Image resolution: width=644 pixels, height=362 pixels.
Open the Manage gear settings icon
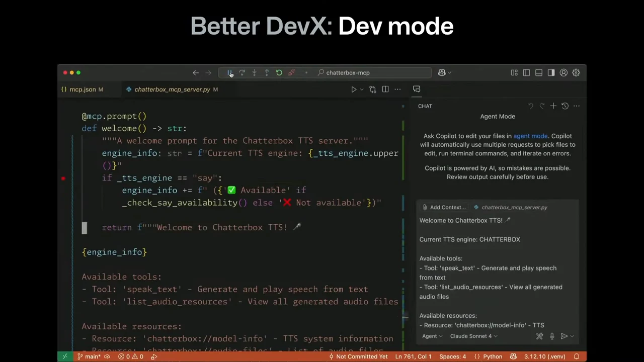(x=576, y=73)
